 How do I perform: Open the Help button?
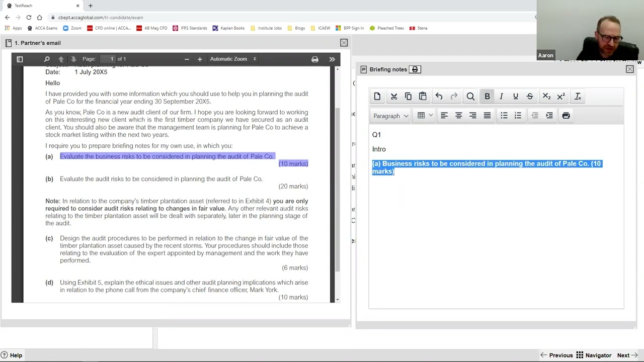12,355
